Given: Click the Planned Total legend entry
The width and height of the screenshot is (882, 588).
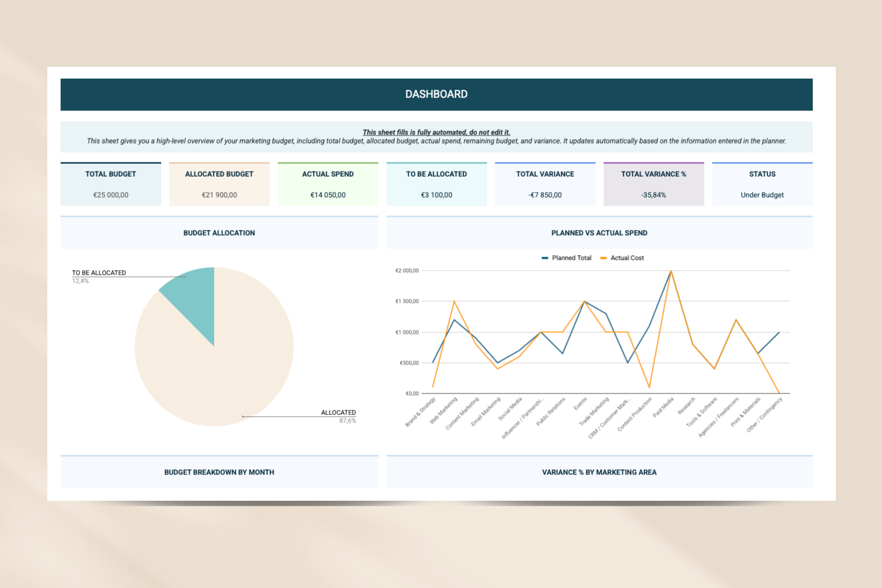Looking at the screenshot, I should [567, 258].
